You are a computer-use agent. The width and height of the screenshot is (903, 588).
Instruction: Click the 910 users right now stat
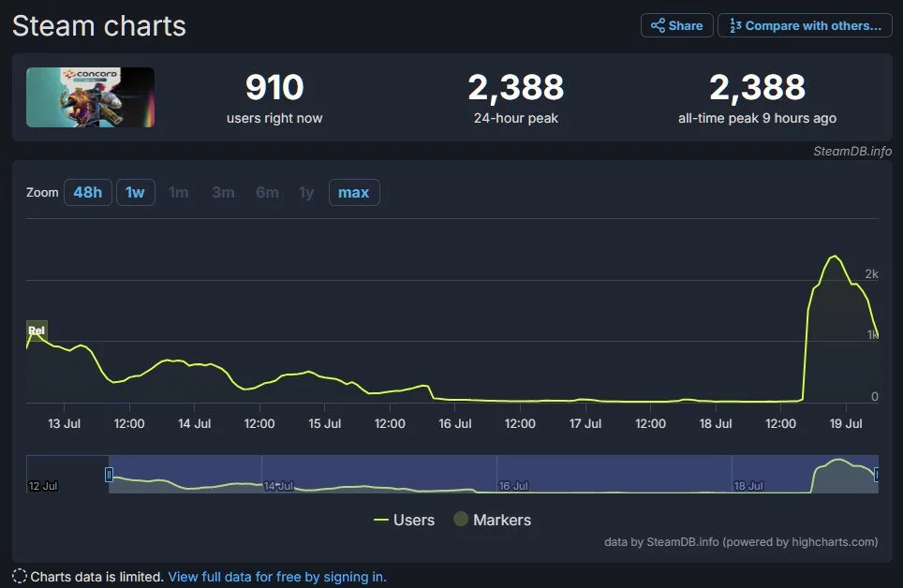point(274,97)
